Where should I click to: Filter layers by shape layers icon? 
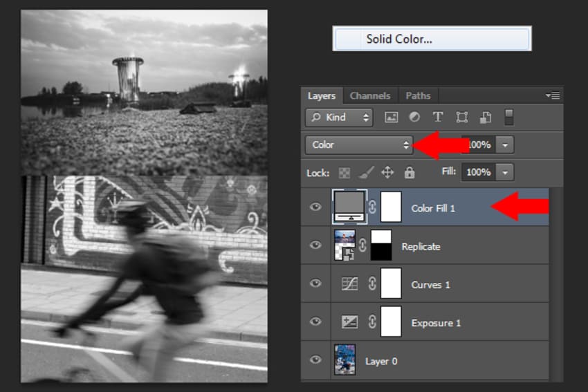click(461, 118)
